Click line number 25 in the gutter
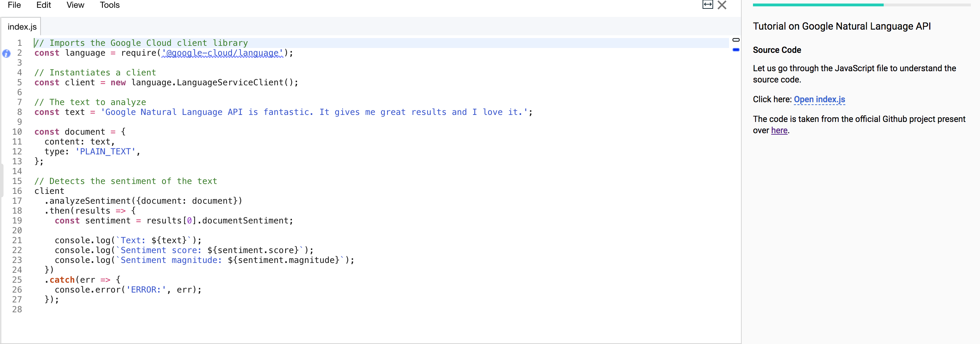This screenshot has width=980, height=344. click(x=17, y=280)
